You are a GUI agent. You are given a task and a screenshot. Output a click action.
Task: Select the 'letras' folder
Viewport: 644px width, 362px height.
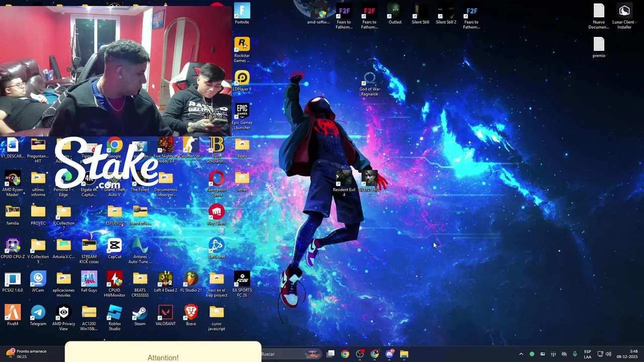242,182
